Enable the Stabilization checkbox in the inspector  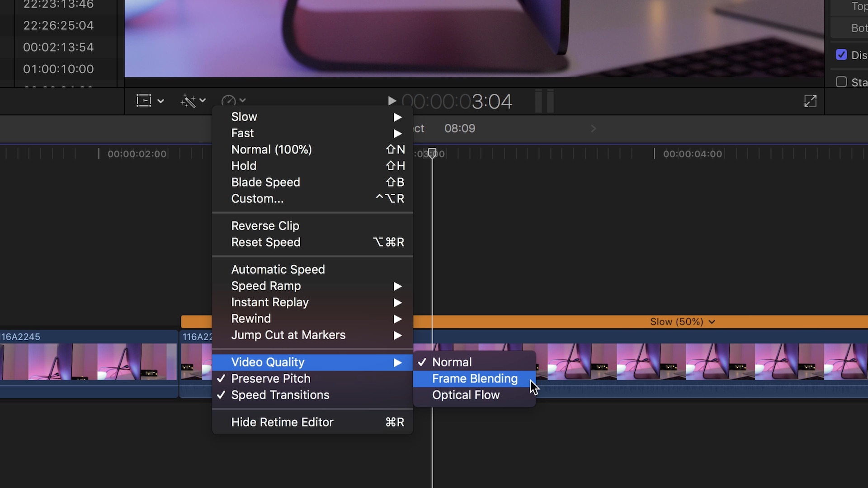click(x=841, y=82)
